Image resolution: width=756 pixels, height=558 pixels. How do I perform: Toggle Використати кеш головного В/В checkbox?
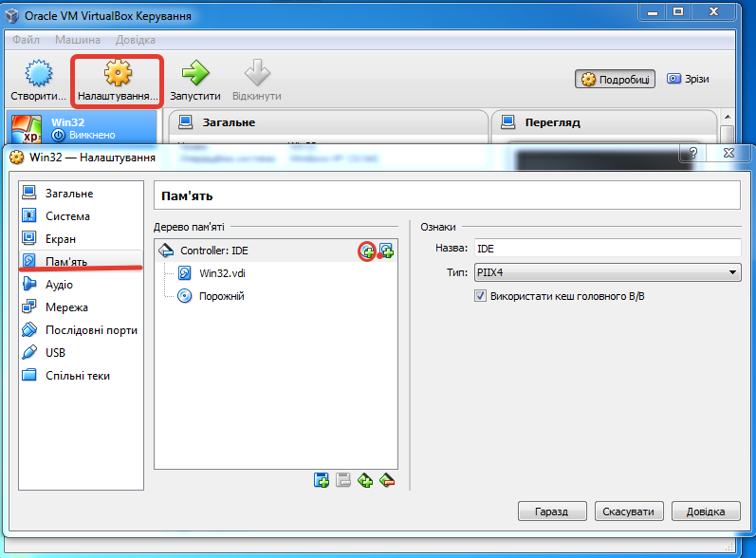point(480,296)
